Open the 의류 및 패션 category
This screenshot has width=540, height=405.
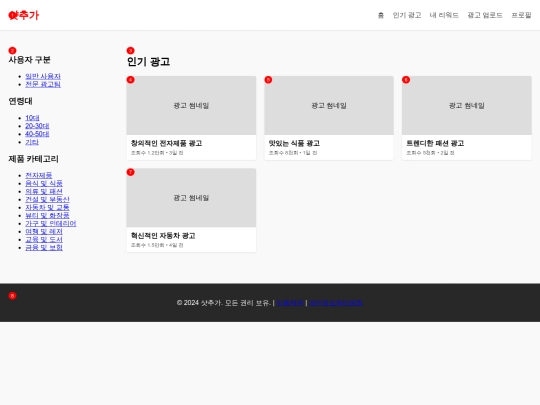pos(44,191)
